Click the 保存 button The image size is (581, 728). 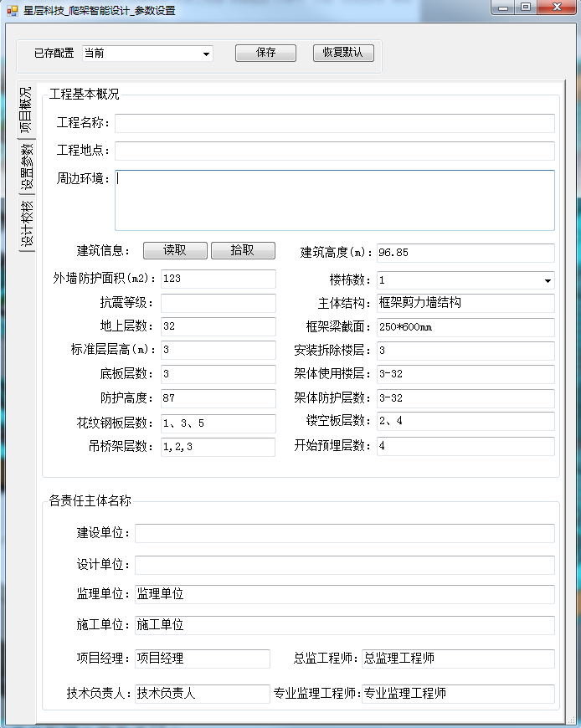pos(265,53)
